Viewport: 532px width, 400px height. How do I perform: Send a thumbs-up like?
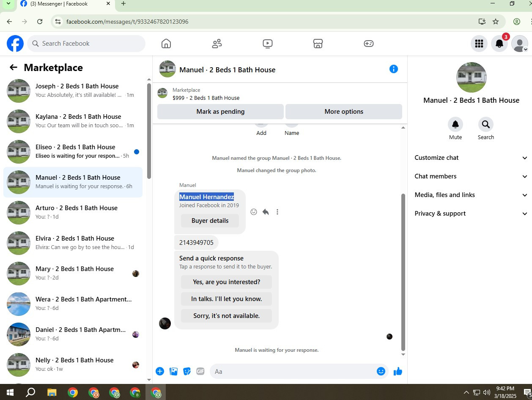click(398, 371)
